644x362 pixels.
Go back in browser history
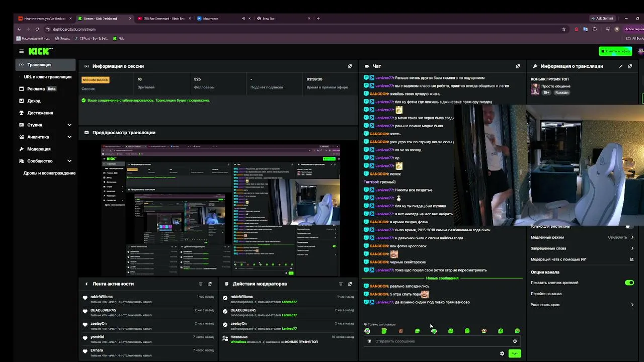19,29
